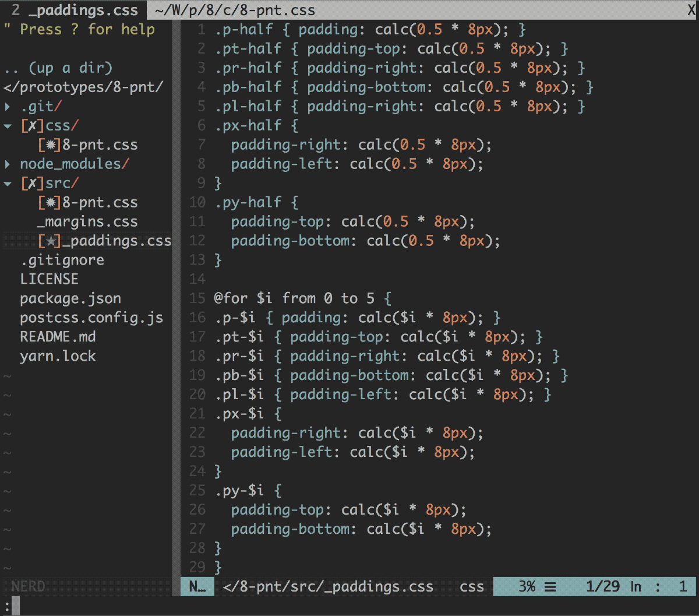The image size is (699, 616).
Task: Click the css filetype indicator in the statusline
Action: [471, 587]
